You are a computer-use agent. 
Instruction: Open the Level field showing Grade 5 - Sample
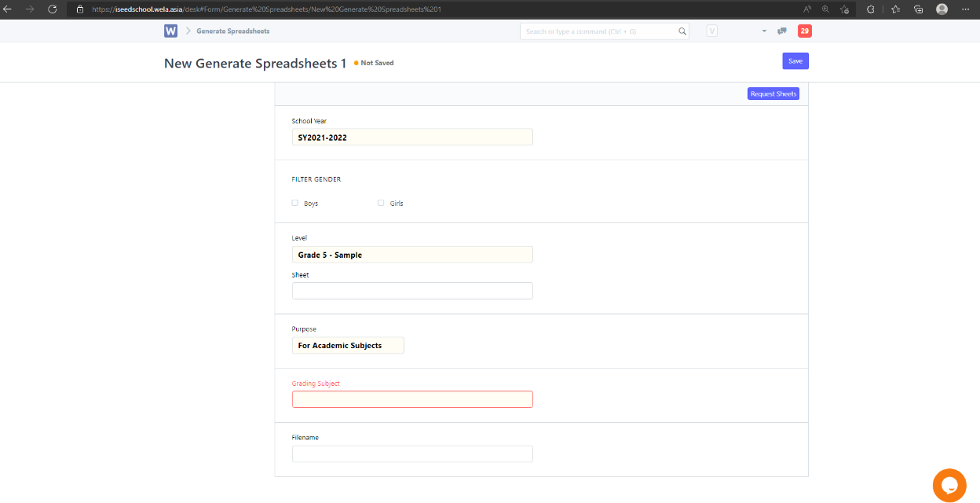[x=412, y=255]
